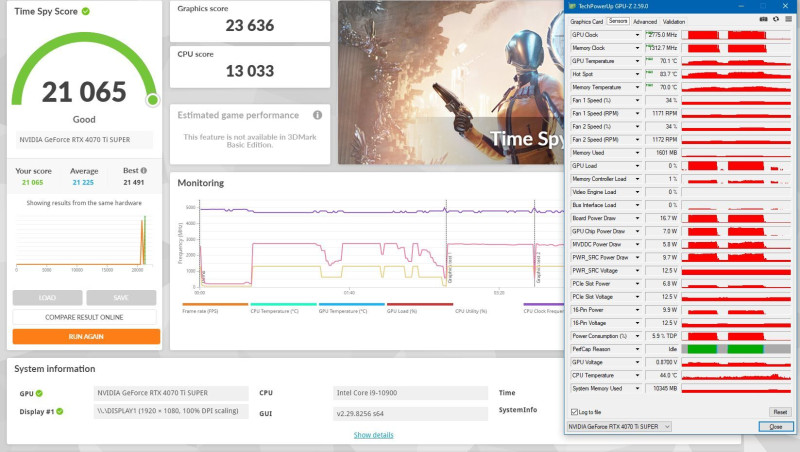This screenshot has width=800, height=452.
Task: Click the 01:40 mark on the monitoring timeline
Action: tap(349, 293)
